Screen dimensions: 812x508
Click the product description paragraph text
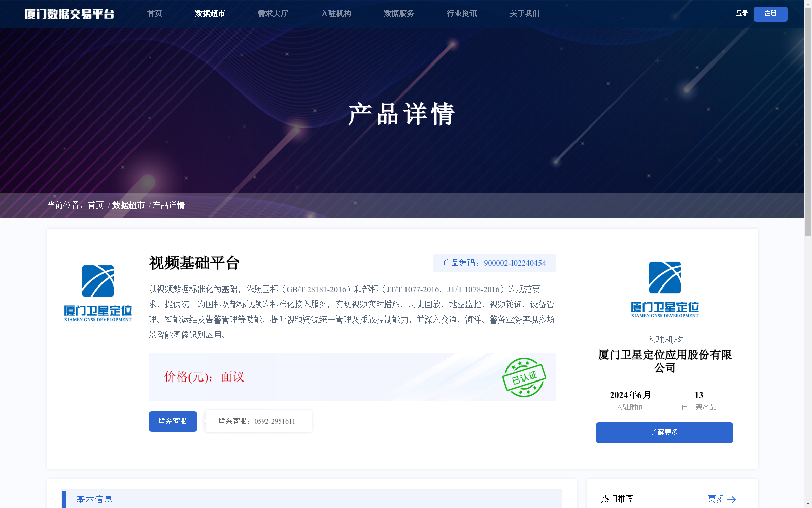coord(352,312)
